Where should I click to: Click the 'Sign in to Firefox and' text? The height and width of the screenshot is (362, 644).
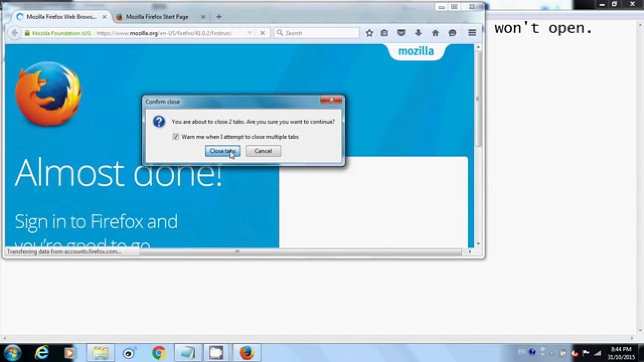point(96,222)
